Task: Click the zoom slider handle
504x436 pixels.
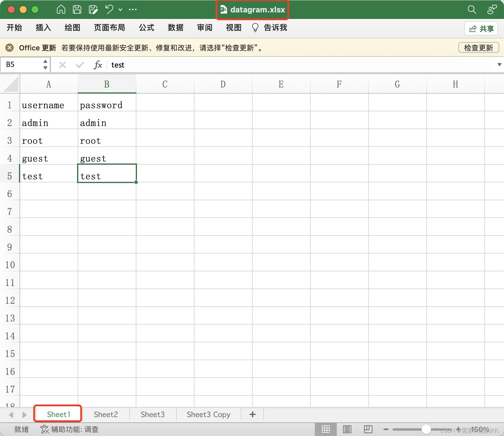Action: coord(426,429)
